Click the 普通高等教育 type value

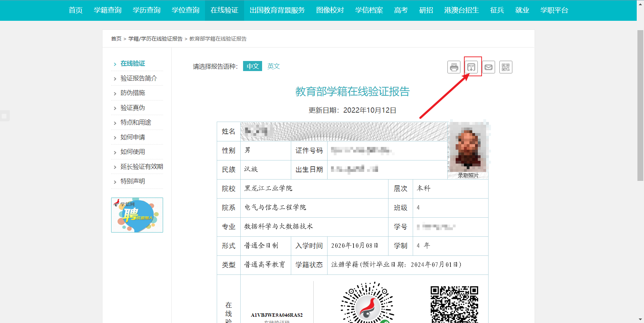click(x=265, y=265)
